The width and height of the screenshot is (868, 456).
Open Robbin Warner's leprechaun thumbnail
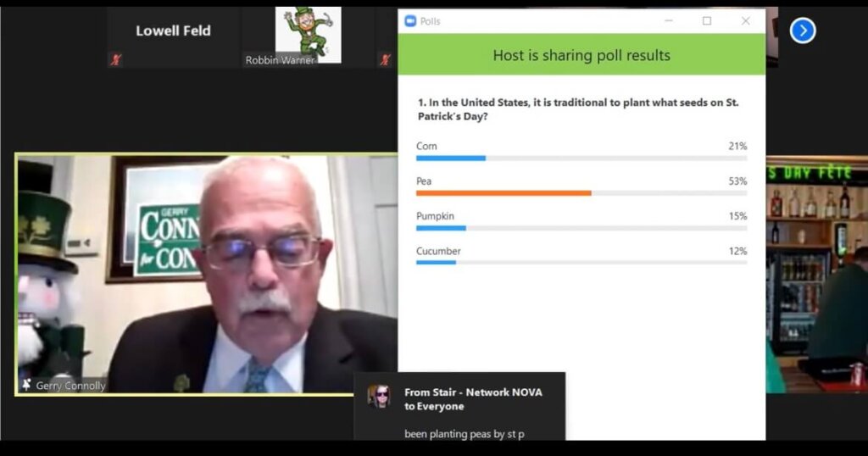pyautogui.click(x=309, y=35)
